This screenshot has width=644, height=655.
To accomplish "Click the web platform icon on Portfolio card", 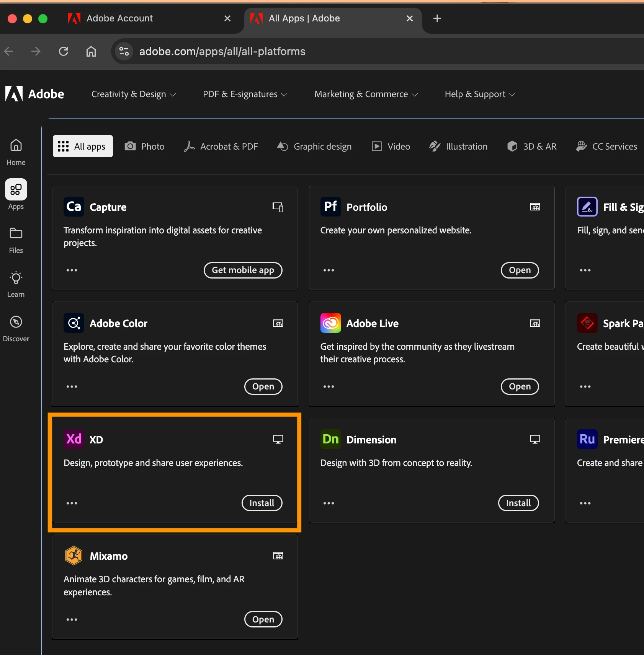I will [x=535, y=207].
